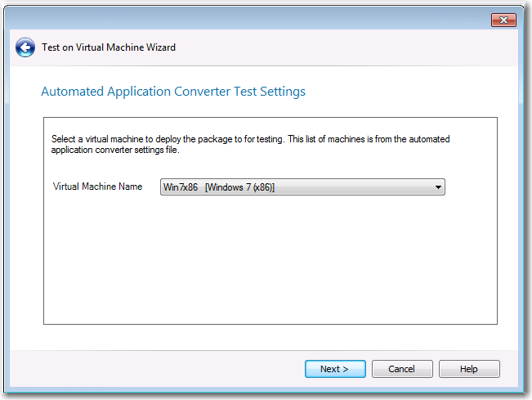The width and height of the screenshot is (532, 400).
Task: Click the Virtual Machine Name label
Action: 98,187
